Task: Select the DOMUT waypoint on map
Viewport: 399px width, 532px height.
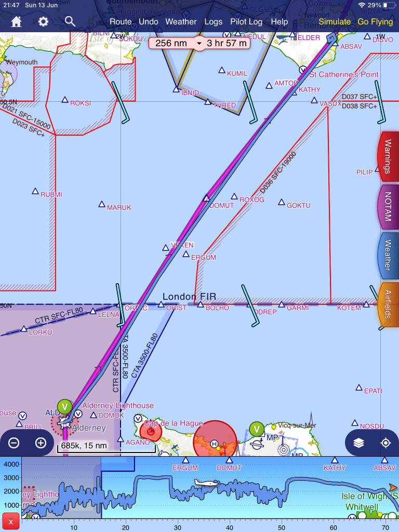Action: [x=206, y=198]
